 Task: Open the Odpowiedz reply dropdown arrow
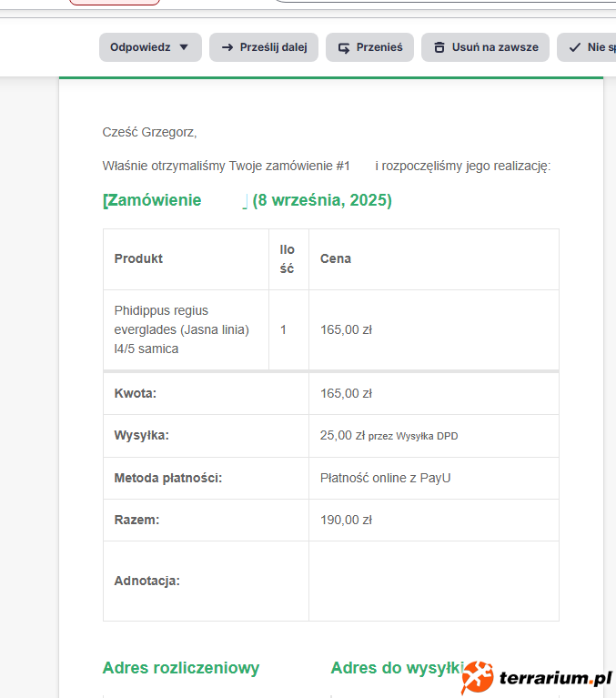184,47
